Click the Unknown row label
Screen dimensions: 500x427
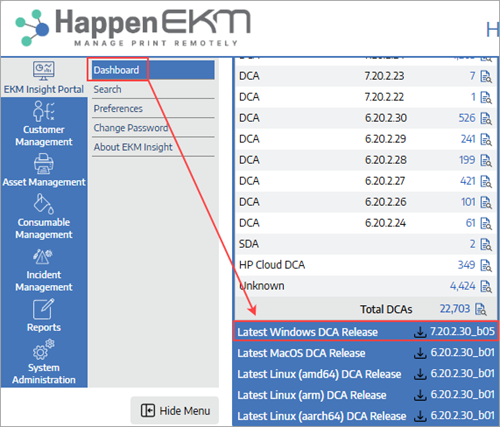(262, 286)
